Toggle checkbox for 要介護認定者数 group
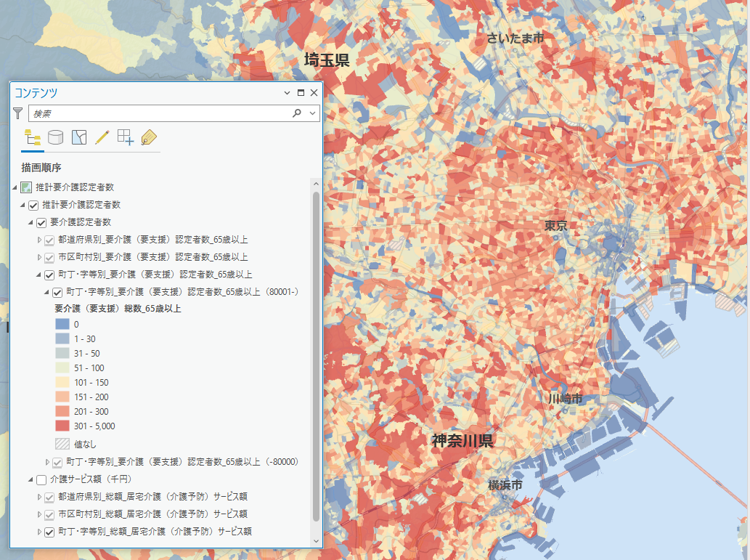 pyautogui.click(x=41, y=222)
